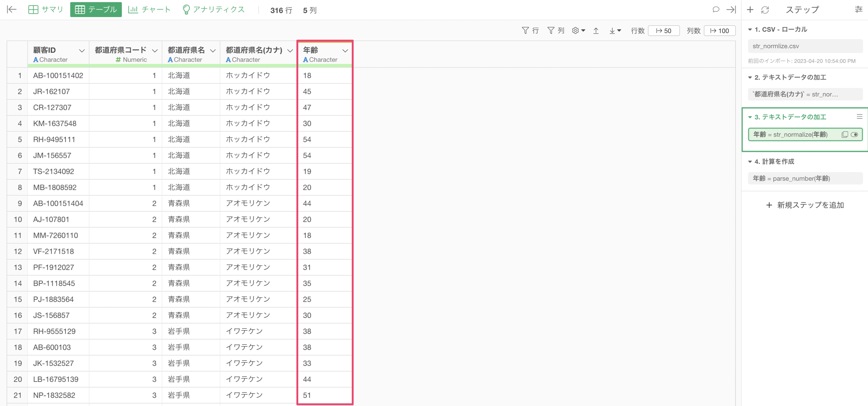This screenshot has height=406, width=868.
Task: Collapse the steps panel with arrow icon
Action: pyautogui.click(x=731, y=10)
